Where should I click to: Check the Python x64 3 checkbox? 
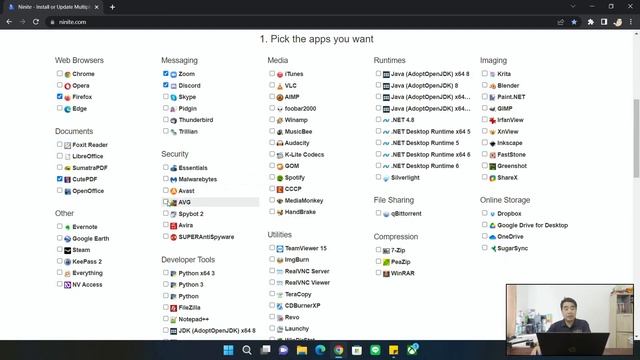coord(166,272)
